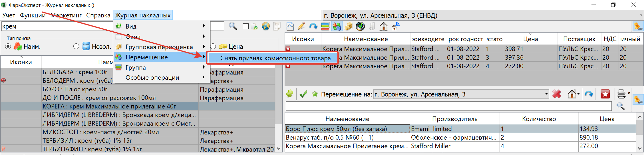The image size is (644, 155).
Task: Click the green plus add icon
Action: tap(290, 94)
